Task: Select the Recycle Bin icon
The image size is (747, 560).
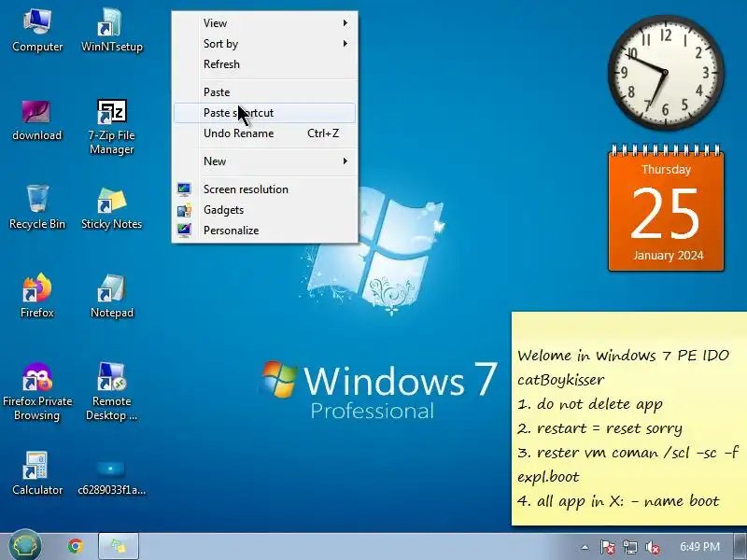Action: [x=37, y=207]
